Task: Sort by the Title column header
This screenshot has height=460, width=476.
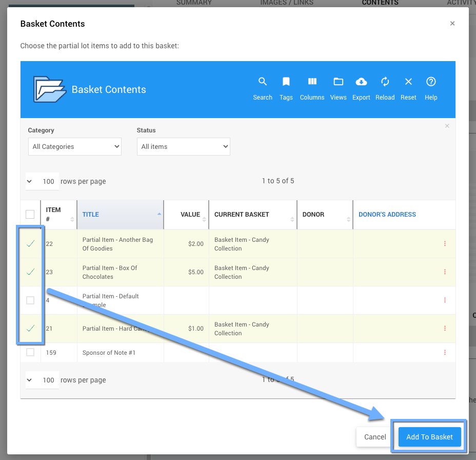Action: click(x=91, y=215)
